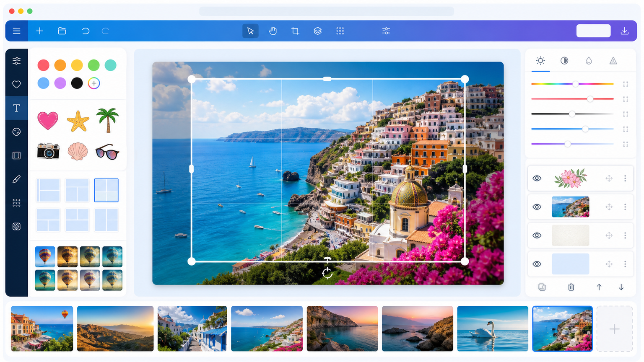Switch to the brightness sun tab
Viewport: 644px width, 362px height.
540,61
